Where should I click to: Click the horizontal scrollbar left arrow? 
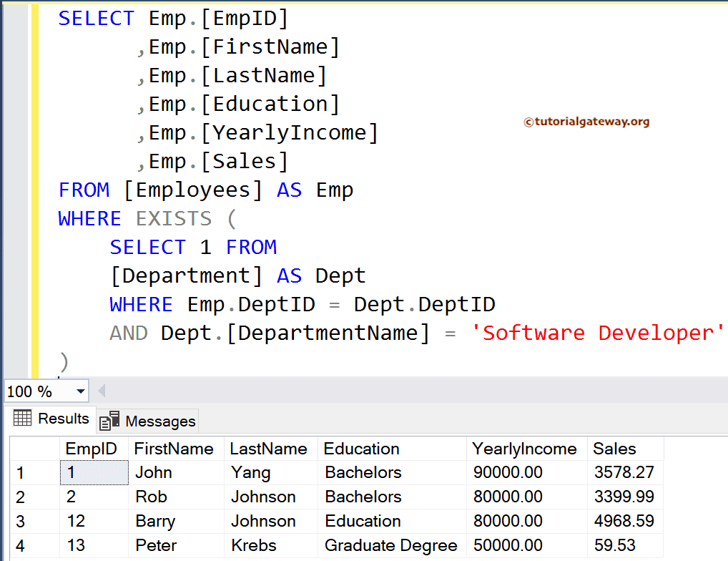tap(102, 391)
